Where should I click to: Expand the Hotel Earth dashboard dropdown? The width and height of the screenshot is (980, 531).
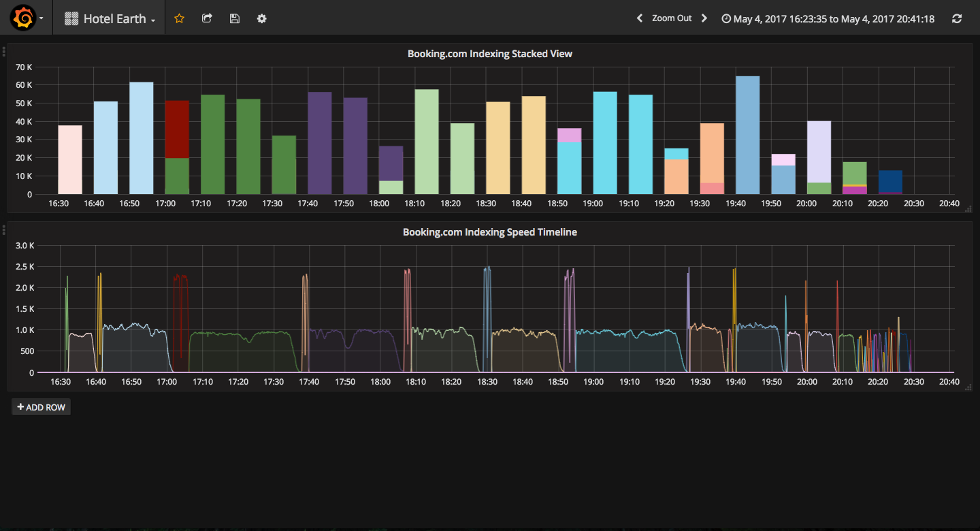coord(110,19)
